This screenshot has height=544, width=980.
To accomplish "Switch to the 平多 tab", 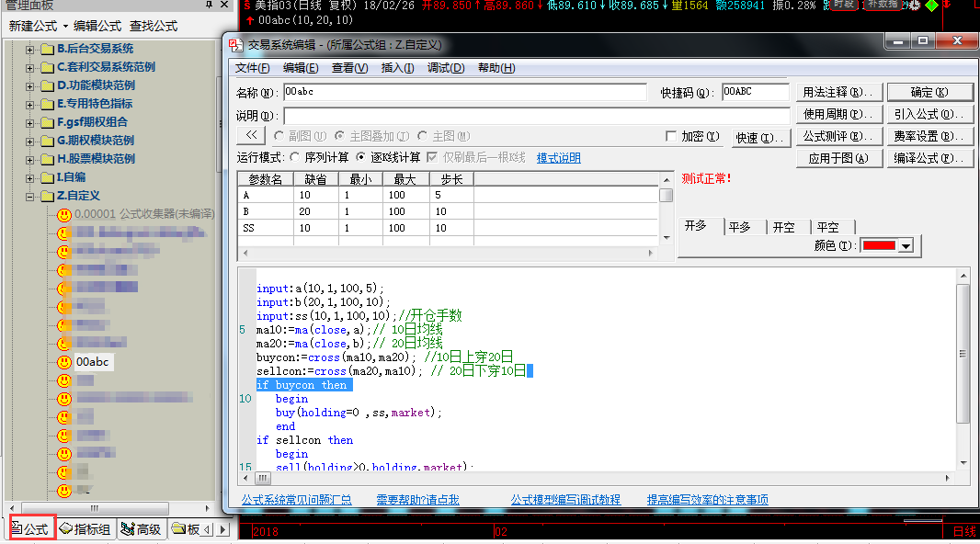I will tap(739, 227).
